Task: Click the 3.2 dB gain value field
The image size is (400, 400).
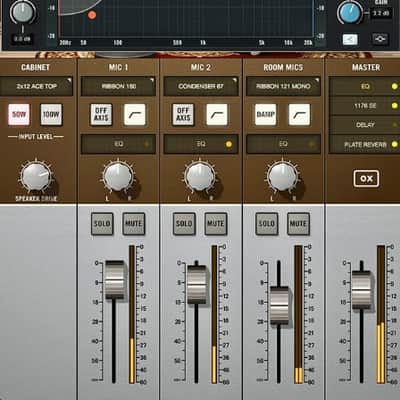Action: [381, 14]
